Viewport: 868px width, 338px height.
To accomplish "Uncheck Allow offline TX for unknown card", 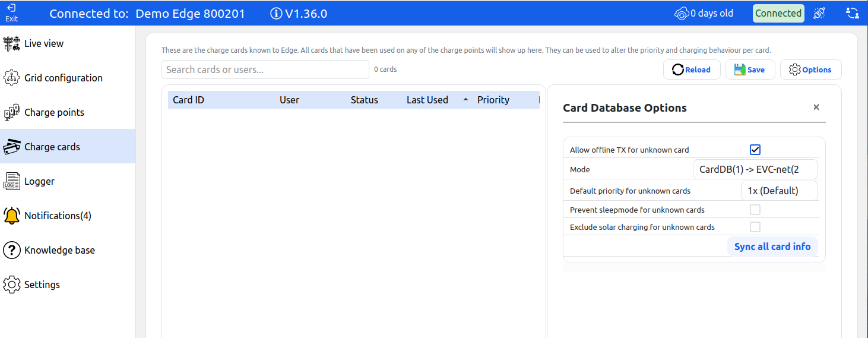I will coord(755,150).
